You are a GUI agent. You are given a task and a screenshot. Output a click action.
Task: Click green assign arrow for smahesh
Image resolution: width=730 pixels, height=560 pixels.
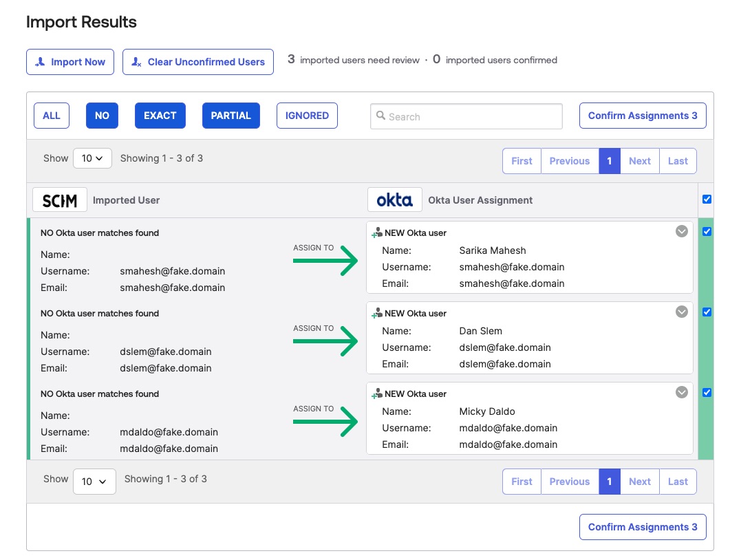[325, 261]
